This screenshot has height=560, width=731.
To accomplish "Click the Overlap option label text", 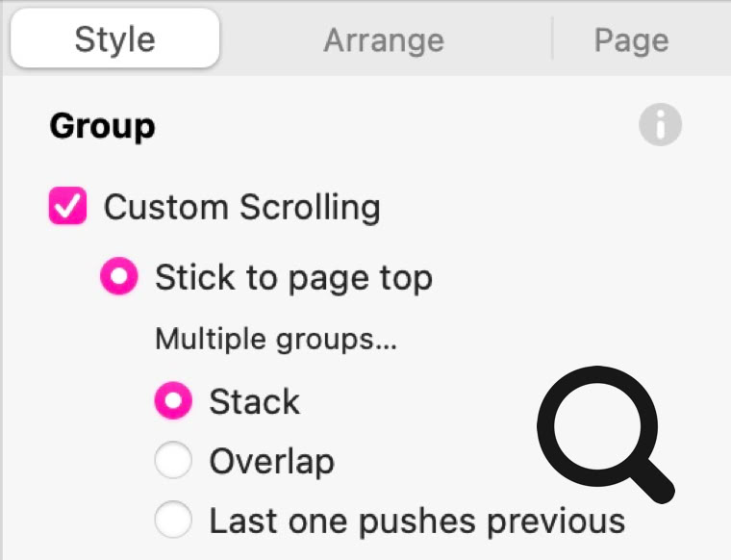I will click(x=271, y=462).
